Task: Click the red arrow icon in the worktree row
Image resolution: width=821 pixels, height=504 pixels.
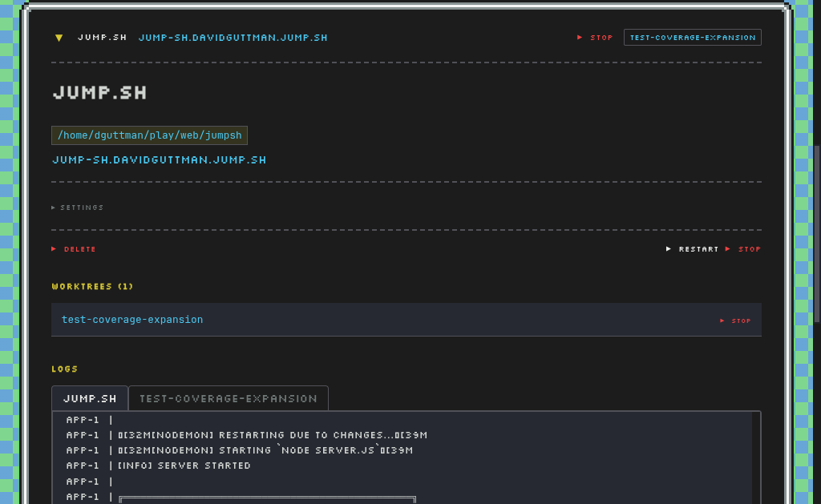Action: tap(722, 321)
